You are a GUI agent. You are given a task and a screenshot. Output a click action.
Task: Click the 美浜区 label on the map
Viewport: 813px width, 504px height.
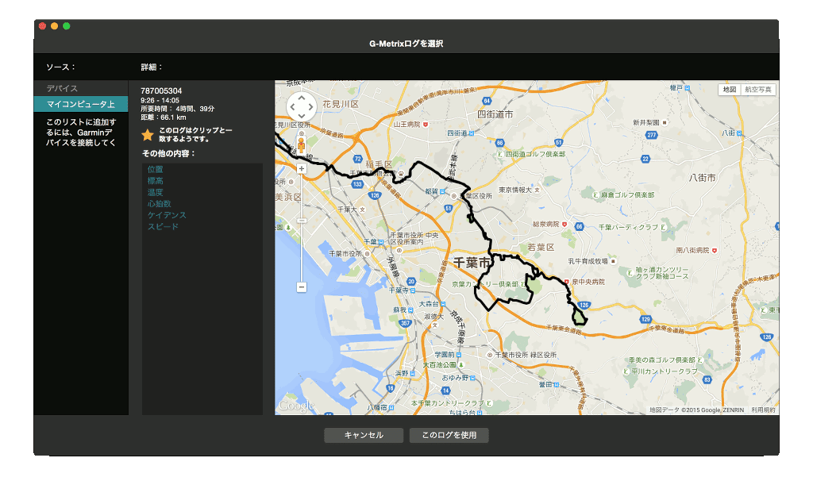pyautogui.click(x=288, y=197)
